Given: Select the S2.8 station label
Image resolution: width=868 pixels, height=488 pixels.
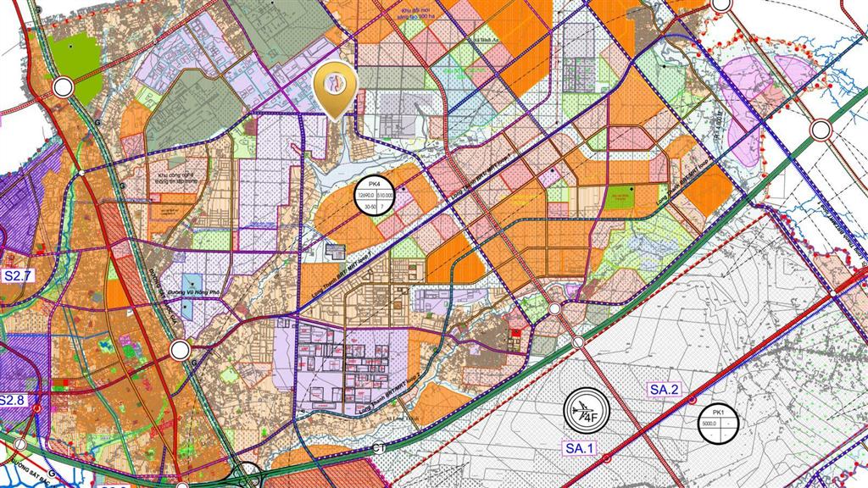Looking at the screenshot, I should [14, 399].
